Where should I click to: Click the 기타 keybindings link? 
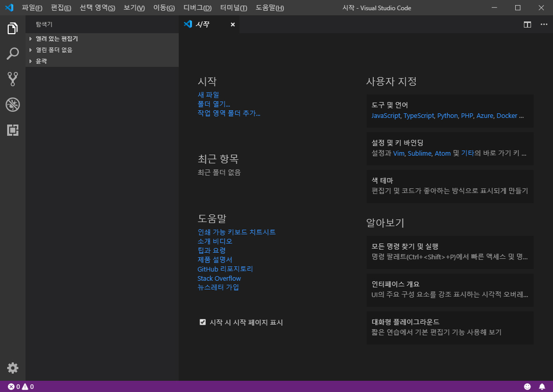coord(468,153)
